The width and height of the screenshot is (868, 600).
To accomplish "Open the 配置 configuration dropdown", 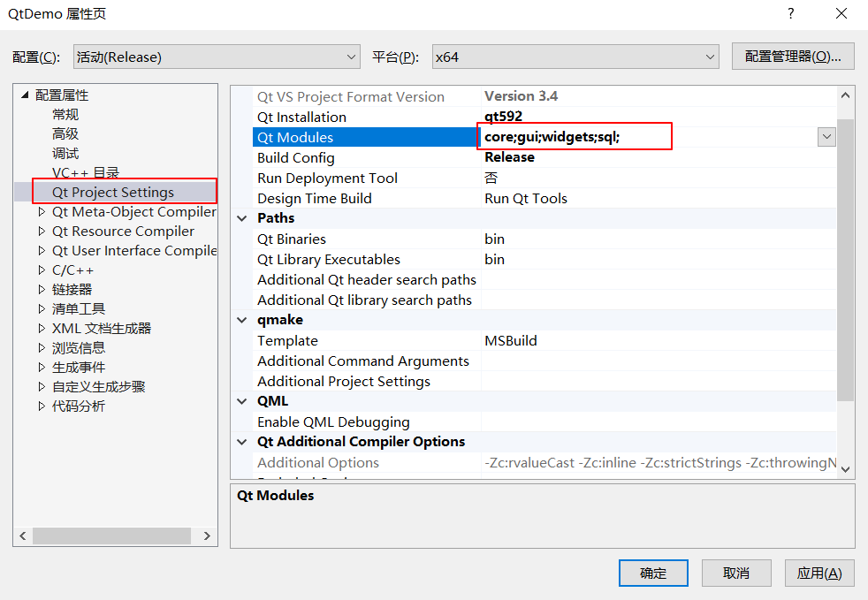I will pyautogui.click(x=217, y=57).
